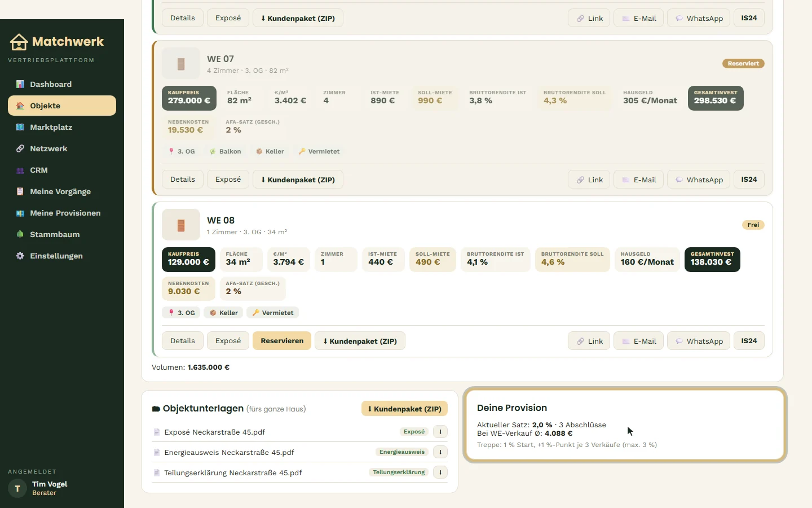The height and width of the screenshot is (508, 812).
Task: Click Exposé Neckarstraße 45.pdf file name
Action: (x=214, y=432)
